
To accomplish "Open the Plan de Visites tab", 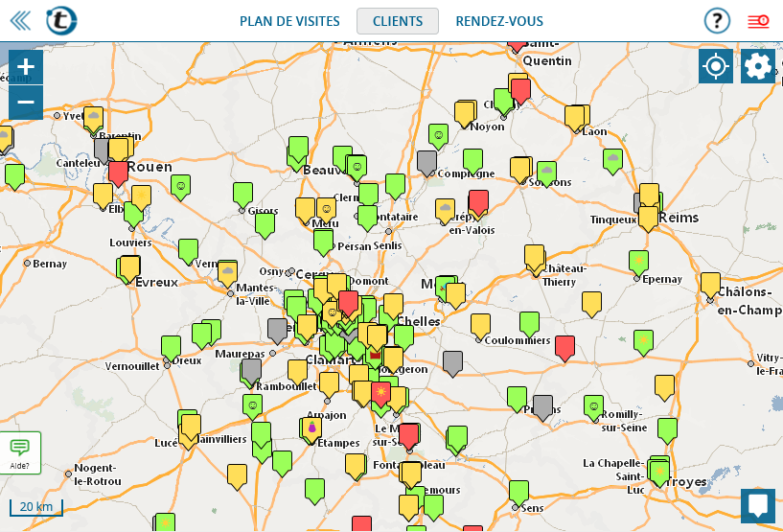I will 289,21.
